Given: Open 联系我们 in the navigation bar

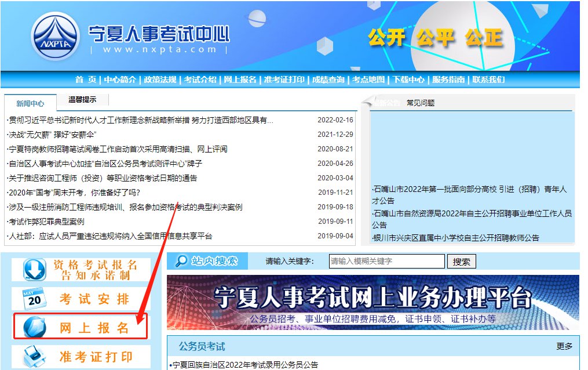Looking at the screenshot, I should tap(488, 79).
